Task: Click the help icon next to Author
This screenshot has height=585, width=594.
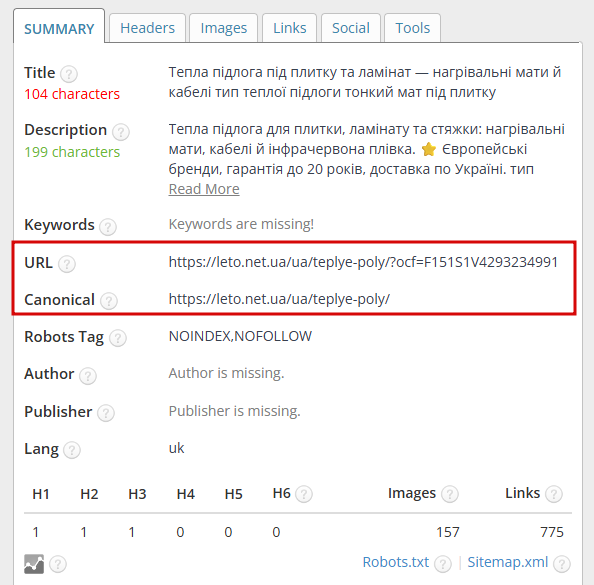Action: [x=88, y=376]
